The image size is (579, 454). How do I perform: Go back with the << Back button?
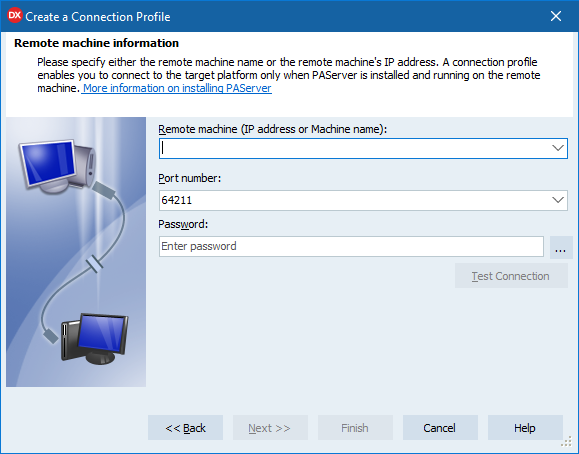[185, 427]
